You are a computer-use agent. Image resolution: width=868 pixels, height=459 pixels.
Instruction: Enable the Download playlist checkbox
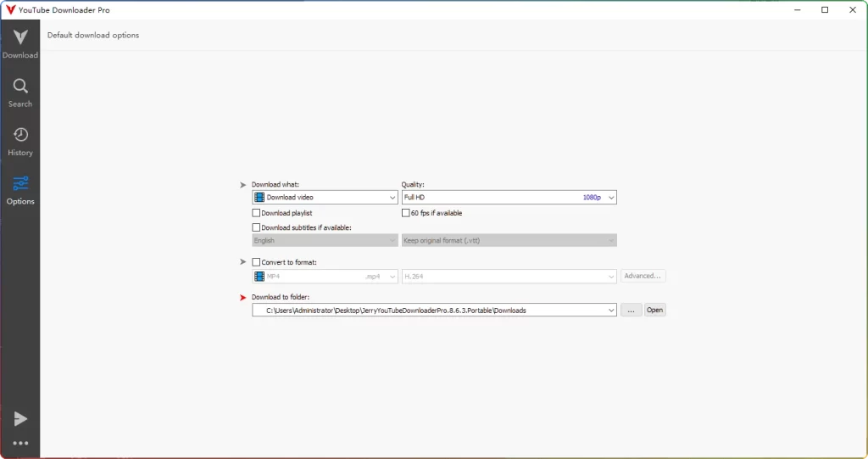(x=256, y=213)
